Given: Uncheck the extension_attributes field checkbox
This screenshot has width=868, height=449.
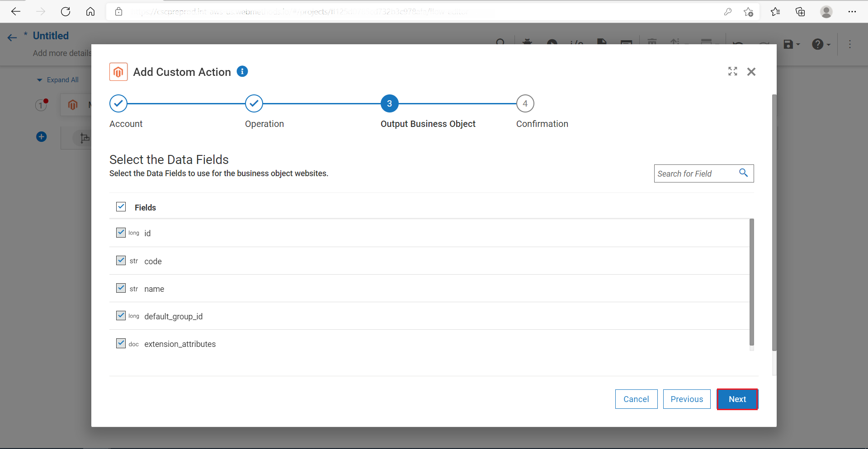Looking at the screenshot, I should pos(121,343).
